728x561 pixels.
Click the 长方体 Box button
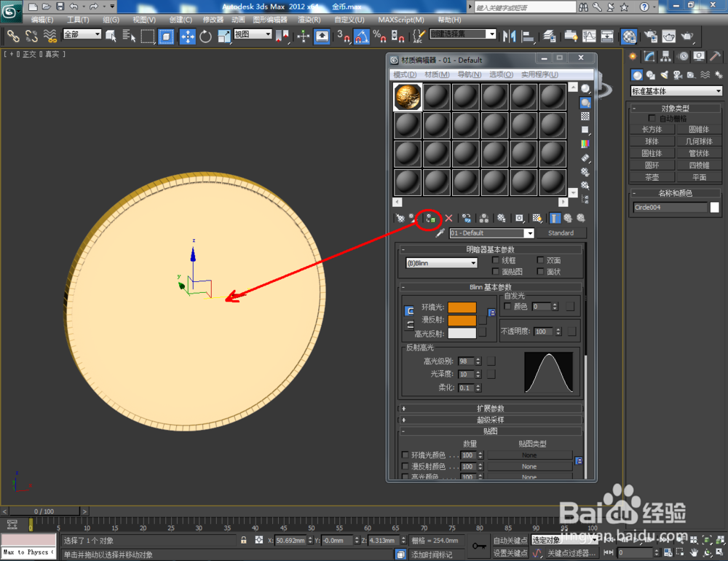652,129
